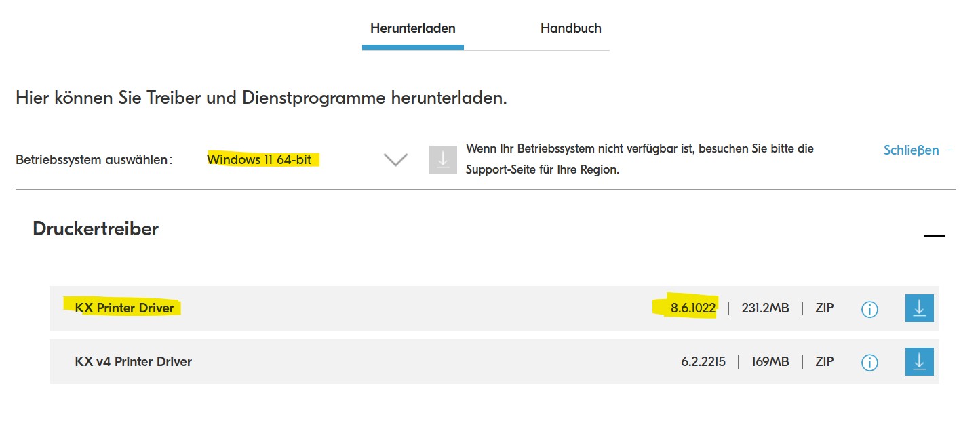Click the Support-Seite für Ihre Region text
The image size is (980, 425).
(543, 170)
